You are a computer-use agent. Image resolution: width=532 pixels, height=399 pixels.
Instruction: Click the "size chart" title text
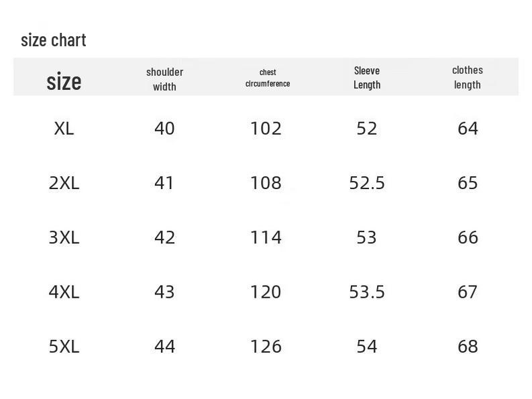54,40
